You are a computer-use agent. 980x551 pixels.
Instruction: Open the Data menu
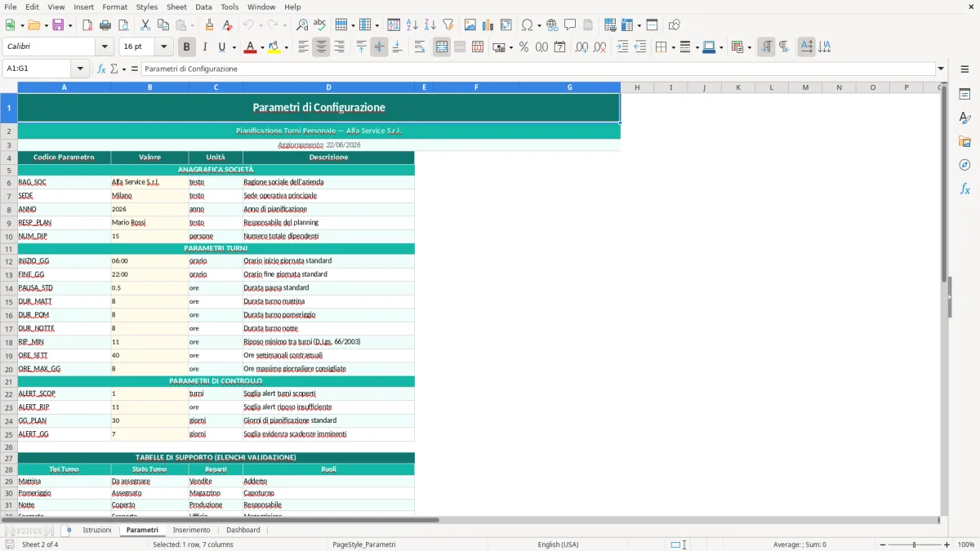click(x=203, y=7)
